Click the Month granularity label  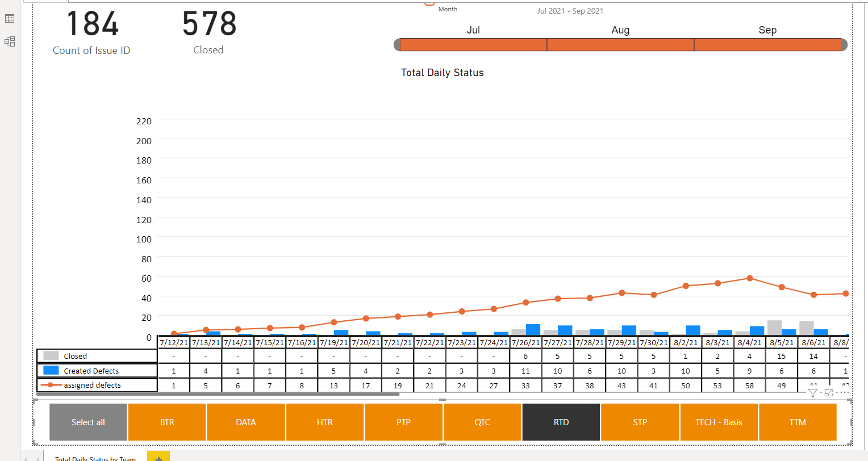coord(448,9)
